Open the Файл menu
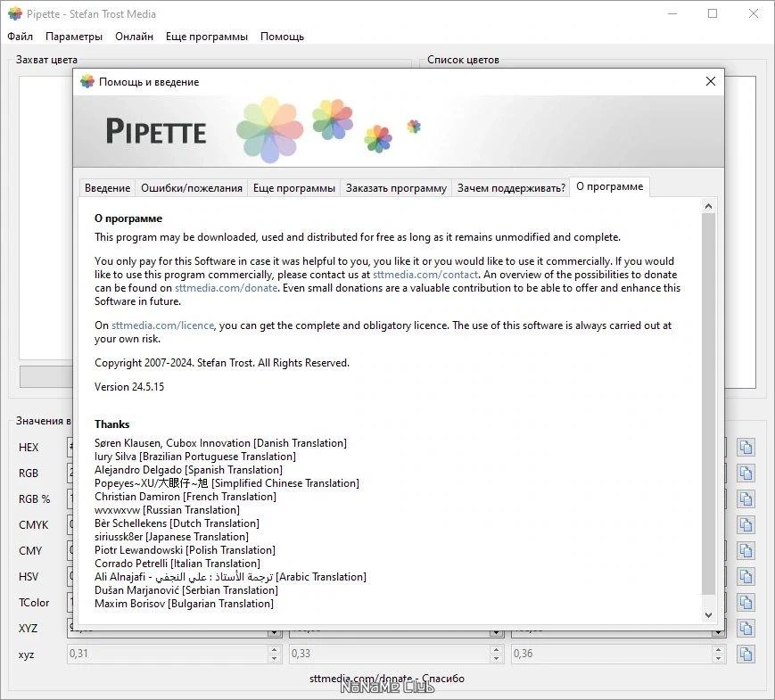Screen dimensions: 775x700 pos(20,37)
